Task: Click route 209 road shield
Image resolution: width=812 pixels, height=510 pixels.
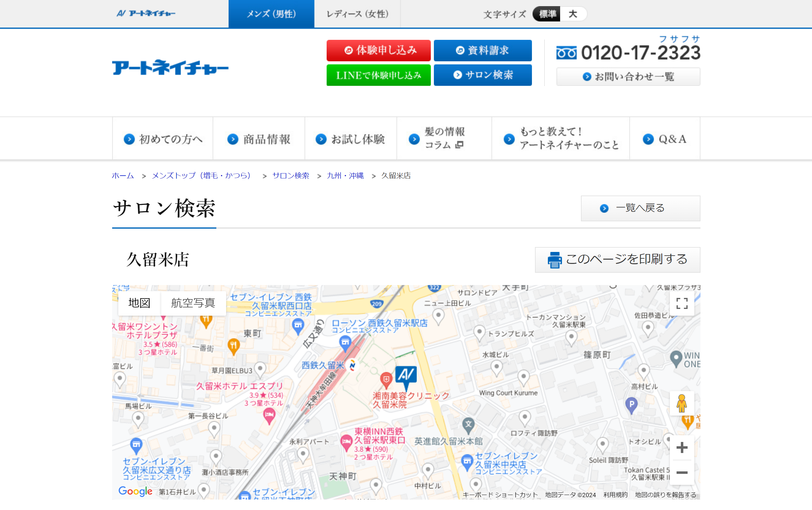Action: [377, 303]
